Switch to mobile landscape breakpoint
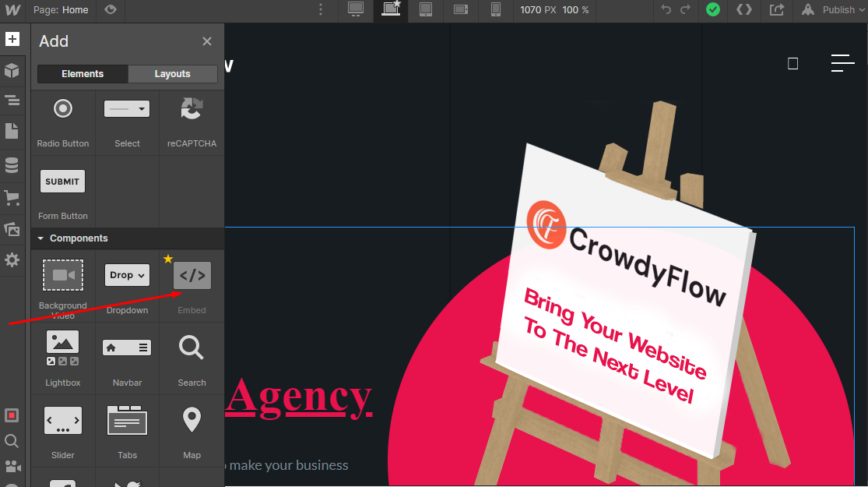Viewport: 868px width, 487px height. point(461,9)
